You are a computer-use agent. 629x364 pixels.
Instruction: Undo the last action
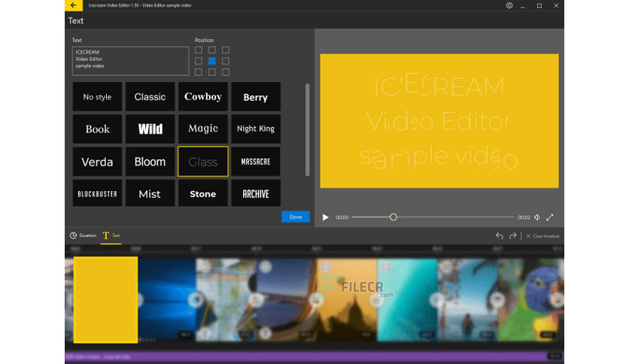coord(500,235)
